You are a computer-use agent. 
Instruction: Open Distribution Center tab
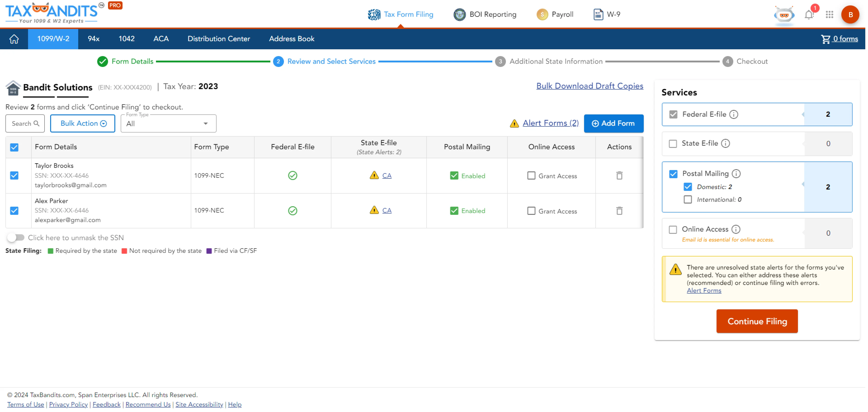219,39
